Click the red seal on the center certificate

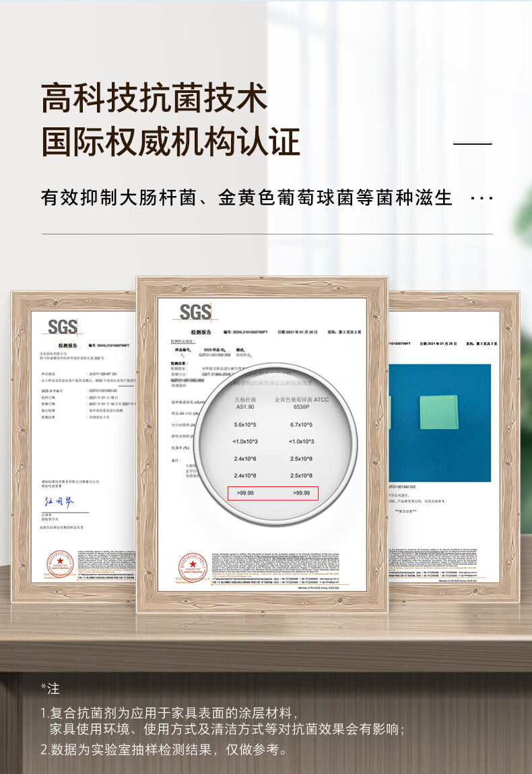(191, 564)
